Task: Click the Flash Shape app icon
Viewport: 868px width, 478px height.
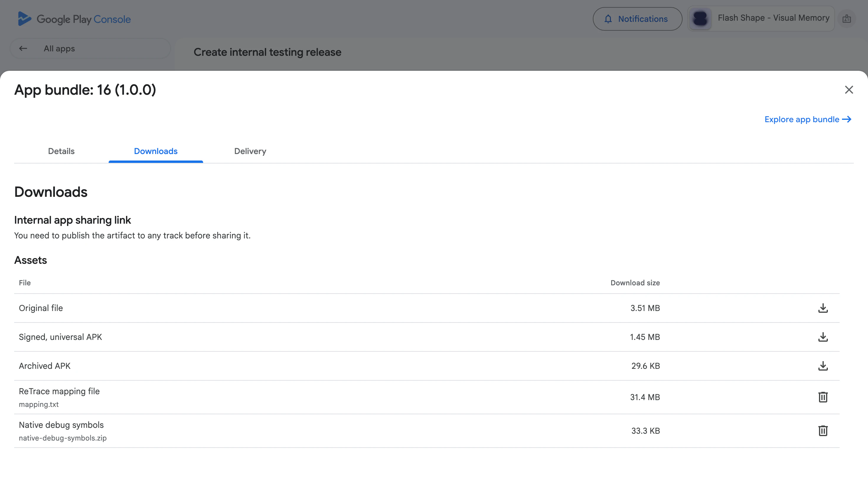Action: (700, 19)
